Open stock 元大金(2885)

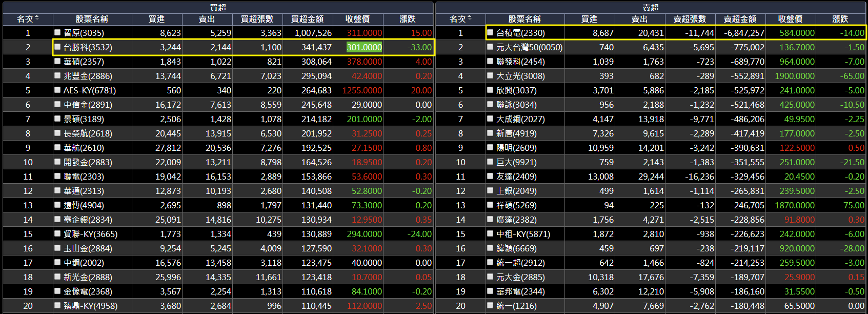click(520, 277)
